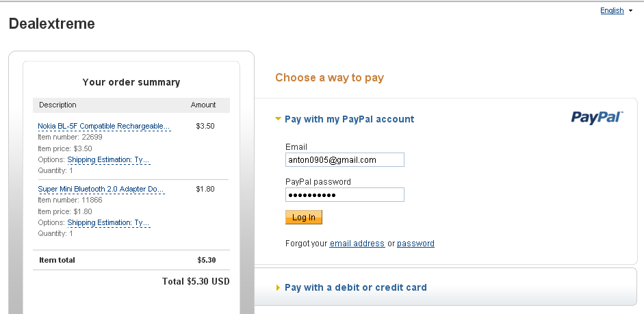This screenshot has width=644, height=314.
Task: Collapse the Pay with my PayPal account section
Action: pyautogui.click(x=278, y=119)
